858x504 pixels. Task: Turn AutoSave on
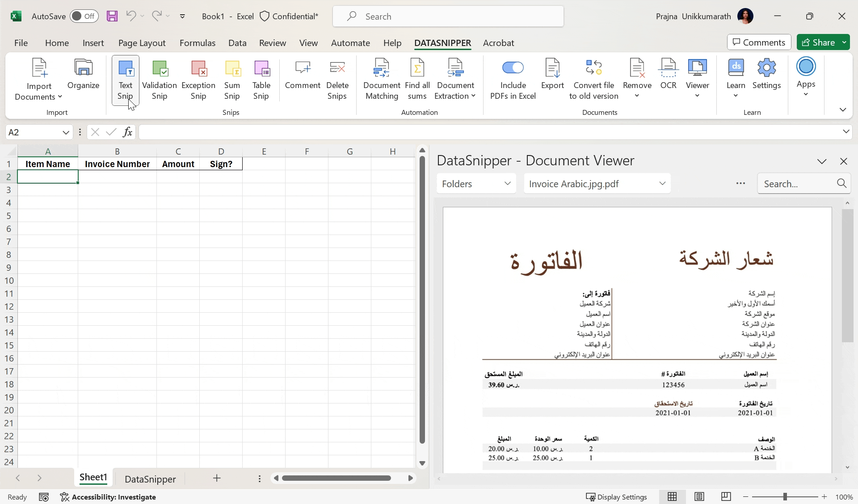(x=84, y=16)
